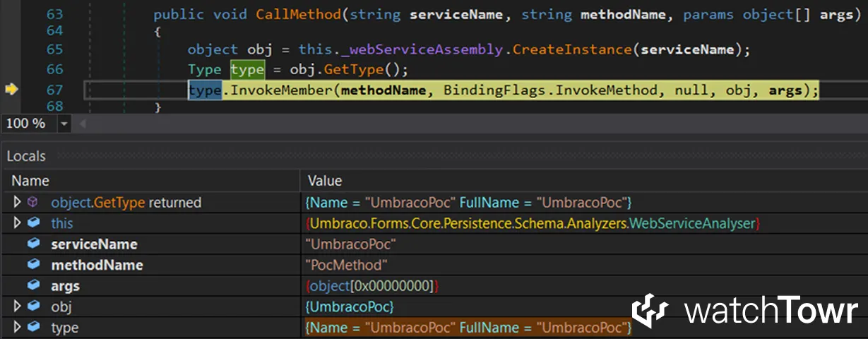
Task: Click the blue cube icon beside the type local
Action: (x=33, y=328)
